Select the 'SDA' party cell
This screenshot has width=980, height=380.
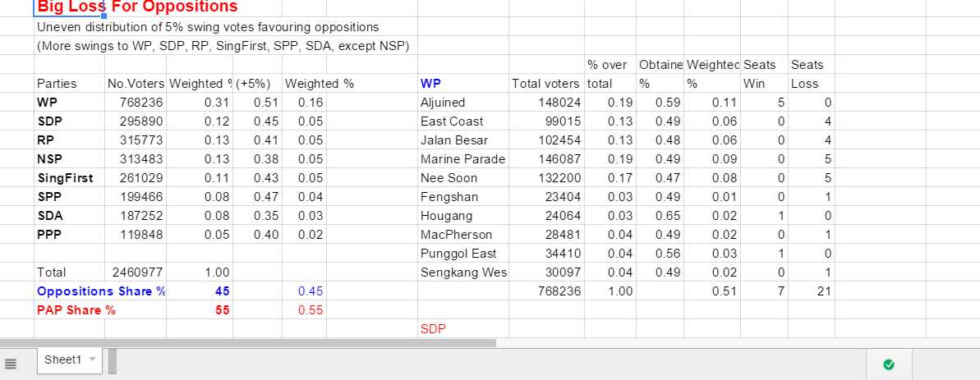[69, 215]
